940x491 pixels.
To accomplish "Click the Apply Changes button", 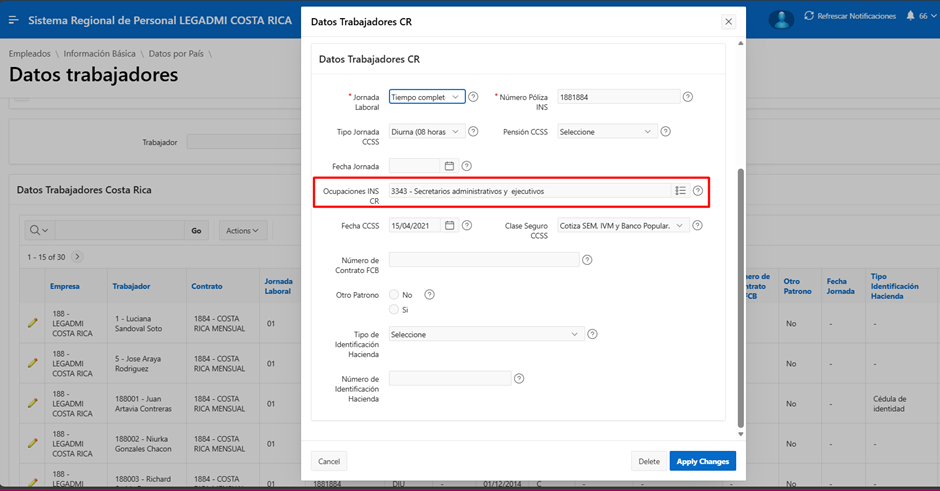I will (702, 461).
